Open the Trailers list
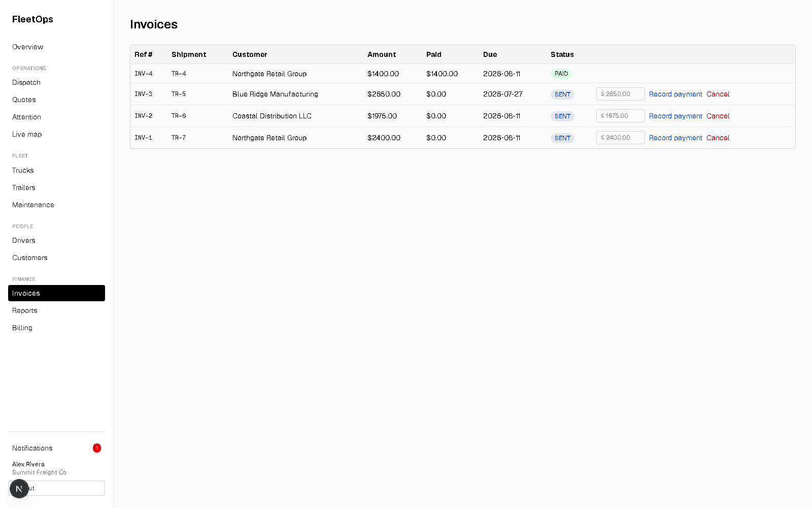 (x=56, y=187)
